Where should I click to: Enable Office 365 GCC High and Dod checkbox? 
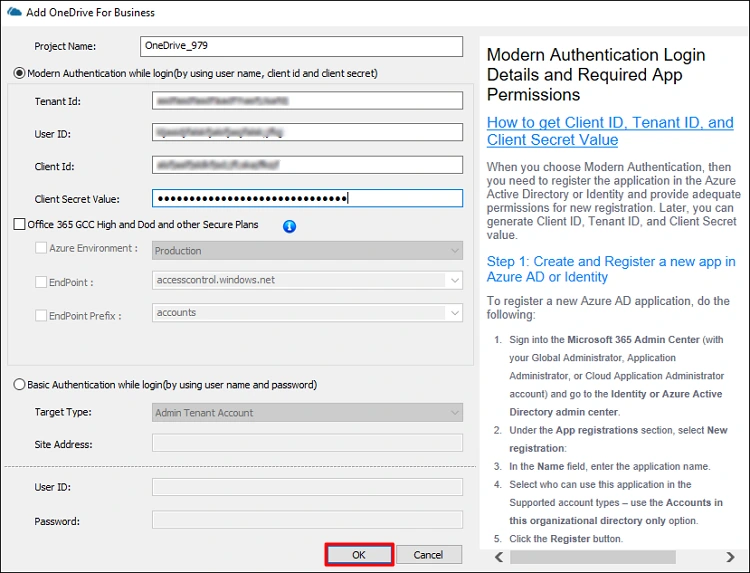(20, 224)
